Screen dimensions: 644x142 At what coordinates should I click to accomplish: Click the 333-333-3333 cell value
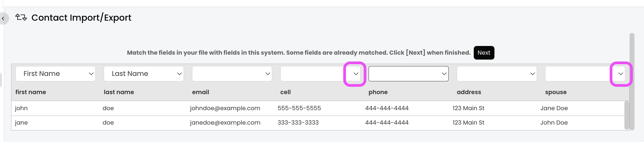298,123
